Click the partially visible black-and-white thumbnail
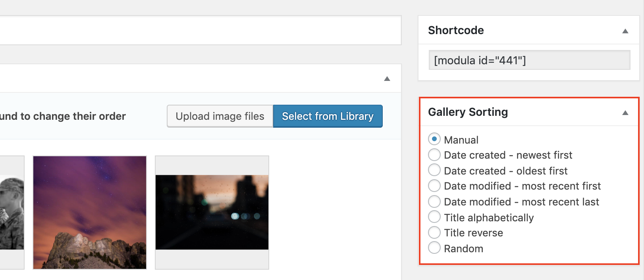Viewport: 644px width, 280px height. [12, 213]
